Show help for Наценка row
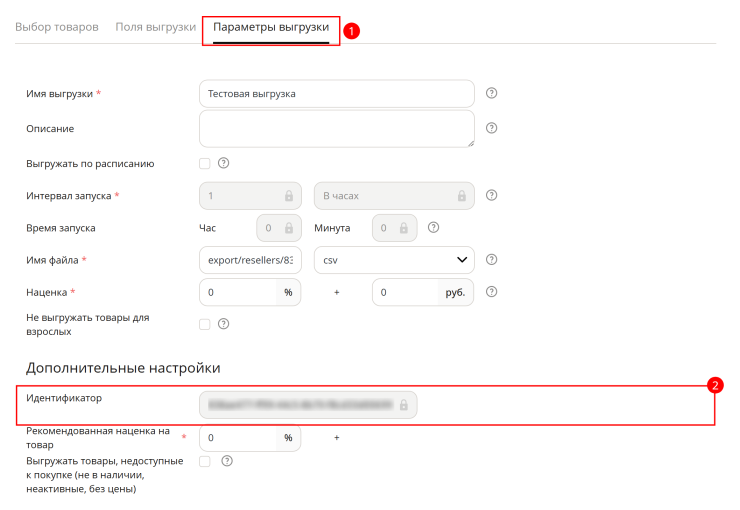Image resolution: width=740 pixels, height=510 pixels. pos(491,292)
